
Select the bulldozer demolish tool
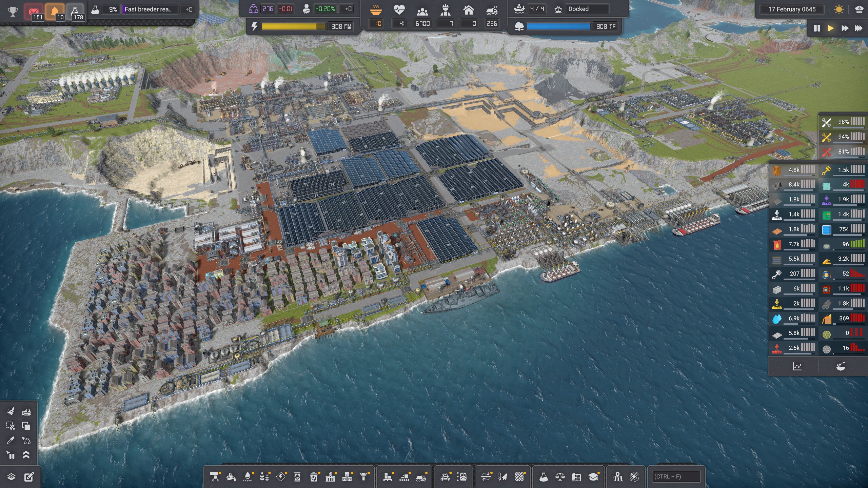26,412
